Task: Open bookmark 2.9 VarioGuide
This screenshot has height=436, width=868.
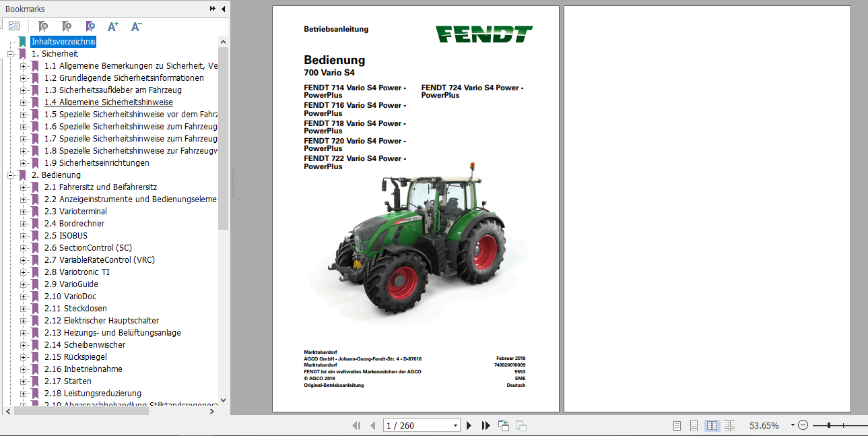Action: tap(71, 284)
